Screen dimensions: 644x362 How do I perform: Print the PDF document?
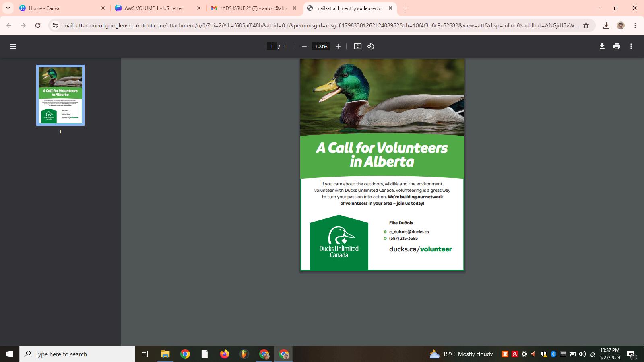(617, 46)
